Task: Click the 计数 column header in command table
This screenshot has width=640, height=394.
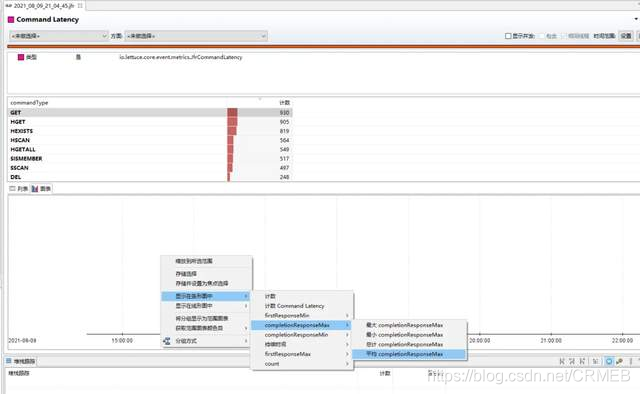Action: 284,102
